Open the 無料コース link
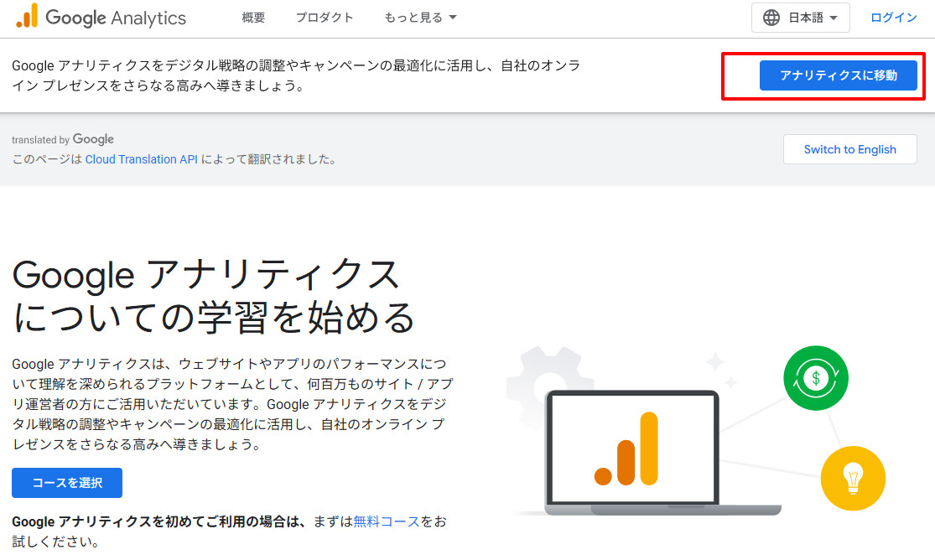Image resolution: width=935 pixels, height=560 pixels. point(387,521)
